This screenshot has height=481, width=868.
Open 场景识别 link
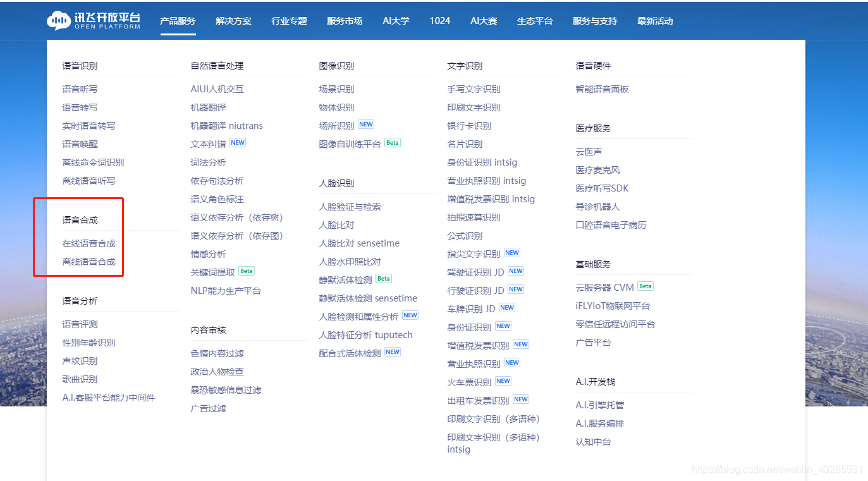coord(337,89)
